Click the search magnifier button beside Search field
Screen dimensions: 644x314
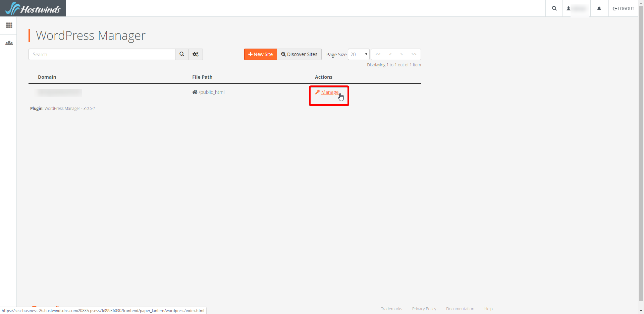coord(182,54)
